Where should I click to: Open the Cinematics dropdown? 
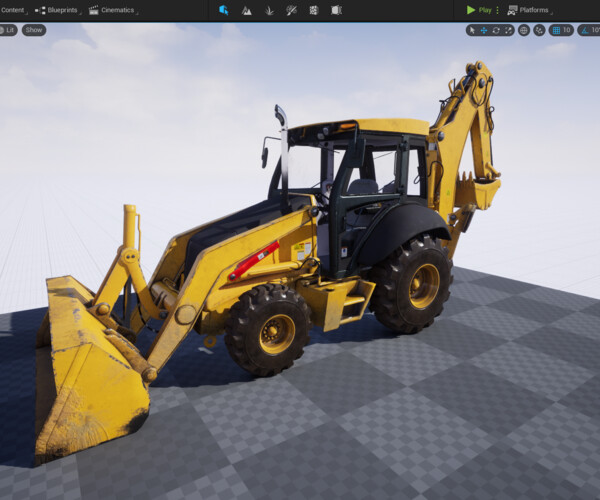(x=113, y=10)
